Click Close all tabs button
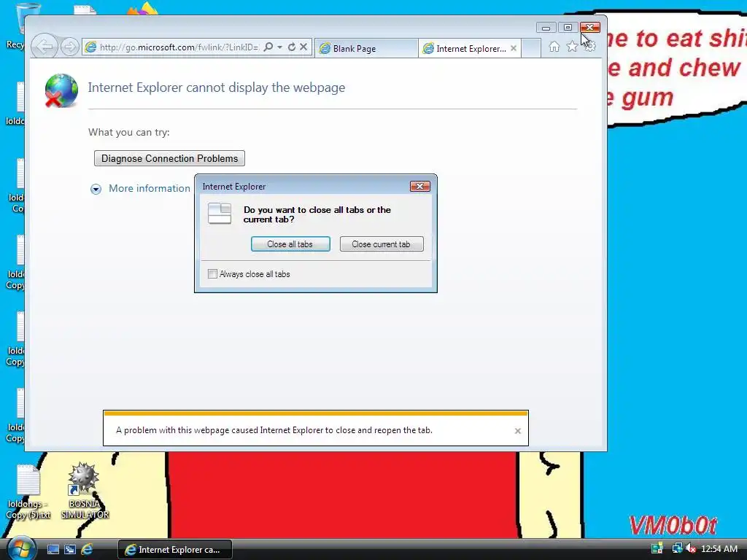This screenshot has width=747, height=560. (290, 244)
